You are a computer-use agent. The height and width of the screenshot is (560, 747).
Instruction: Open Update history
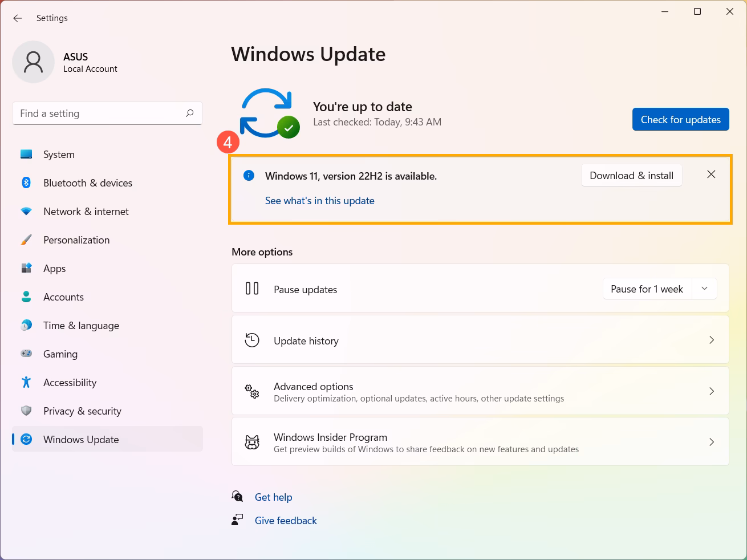[480, 340]
